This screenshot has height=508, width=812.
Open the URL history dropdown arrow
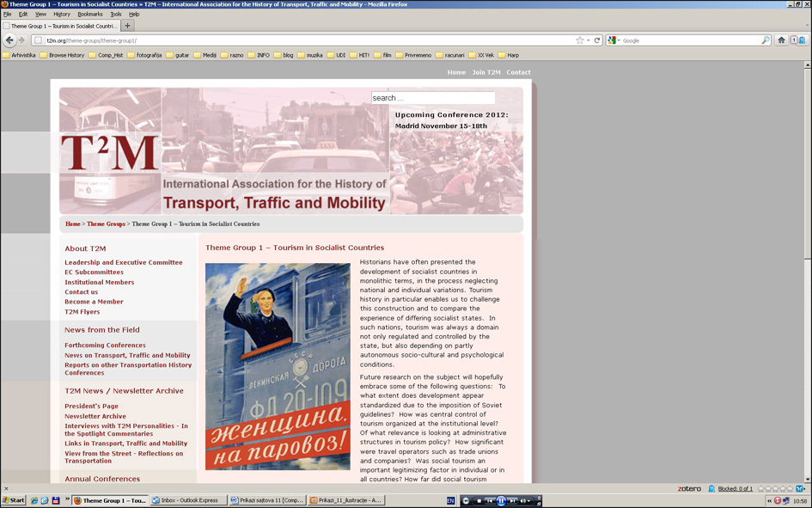(589, 40)
